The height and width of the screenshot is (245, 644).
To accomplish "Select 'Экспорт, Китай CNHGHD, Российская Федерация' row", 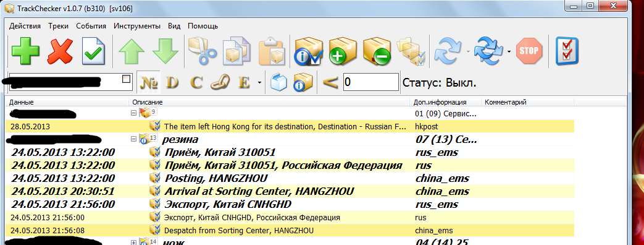I will [290, 217].
